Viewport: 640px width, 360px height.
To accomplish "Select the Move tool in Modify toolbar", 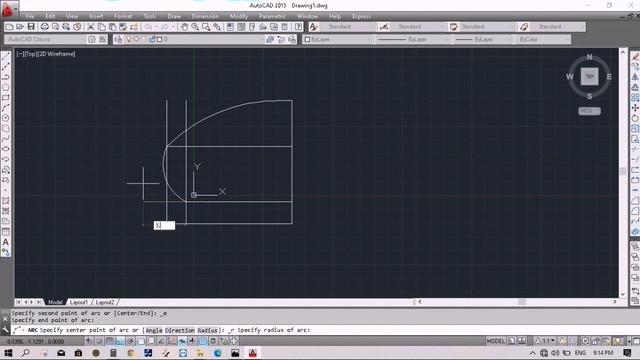I will click(635, 108).
